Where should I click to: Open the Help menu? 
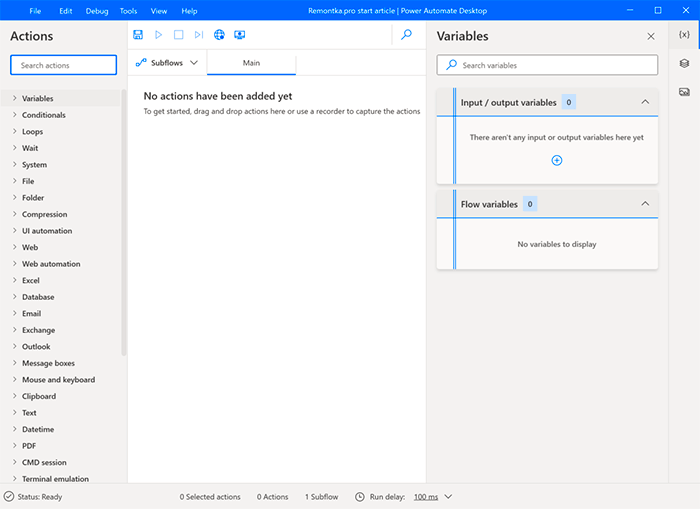(x=189, y=11)
